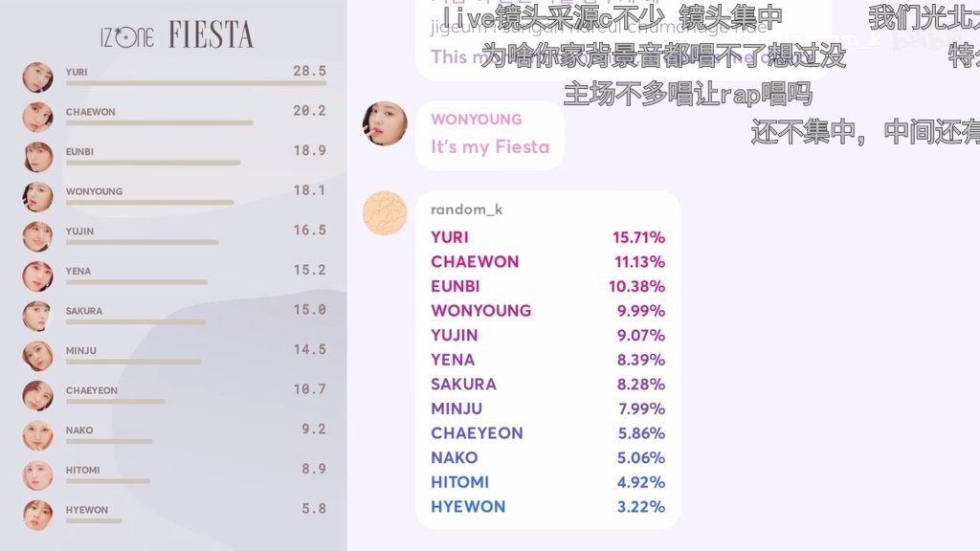Click Wonyoung's avatar in the left ranking
980x551 pixels.
point(37,197)
